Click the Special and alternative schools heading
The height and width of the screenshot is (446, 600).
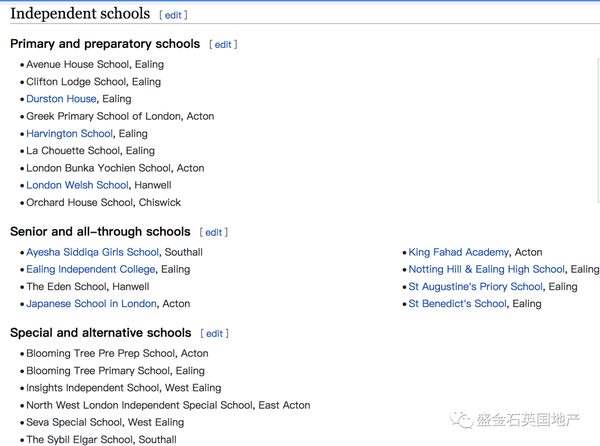coord(101,333)
